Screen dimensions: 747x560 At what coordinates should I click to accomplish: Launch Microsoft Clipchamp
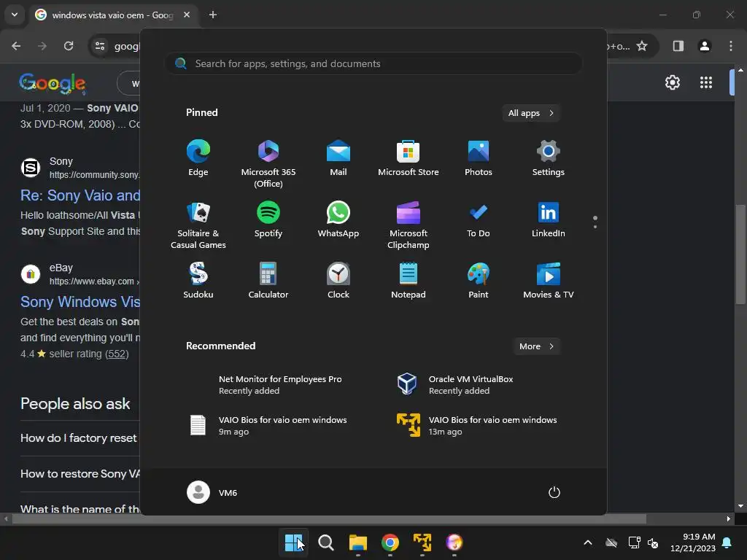tap(409, 225)
